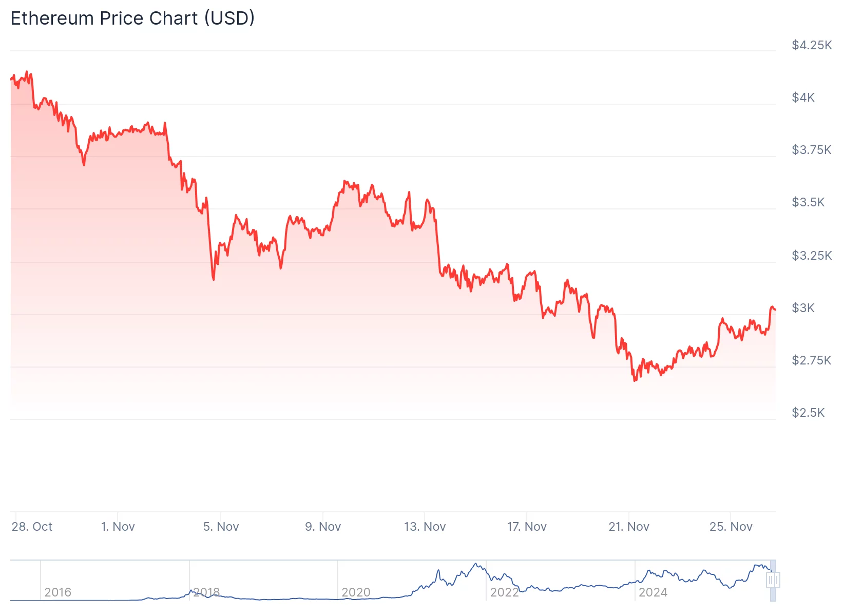This screenshot has width=844, height=616.
Task: Click the 2020 label in the navigator
Action: [x=356, y=592]
